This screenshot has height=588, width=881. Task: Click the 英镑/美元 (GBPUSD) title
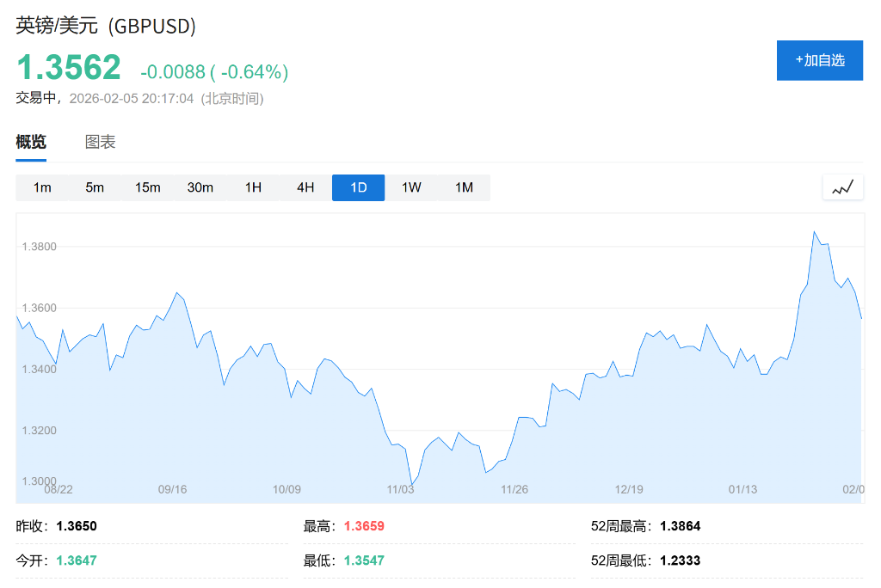tap(106, 27)
